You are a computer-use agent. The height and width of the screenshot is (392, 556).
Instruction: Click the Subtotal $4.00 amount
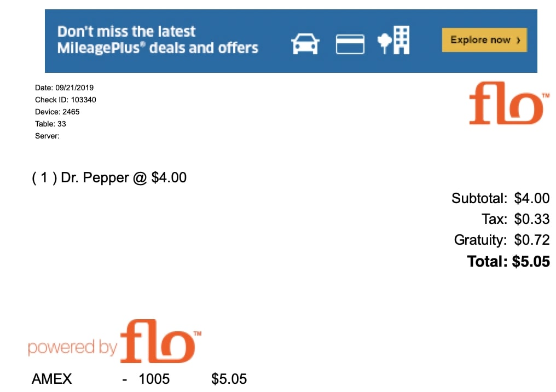(532, 198)
